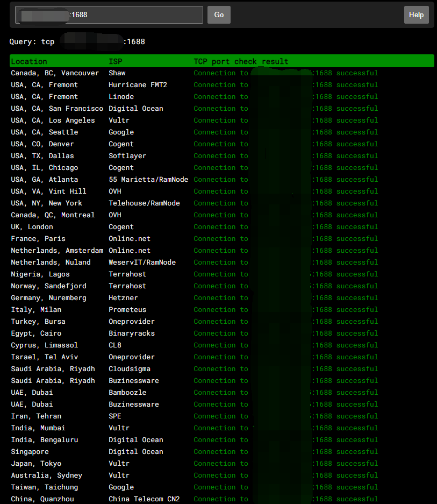Screen dimensions: 437x504
Task: Open the Help page
Action: click(x=416, y=15)
